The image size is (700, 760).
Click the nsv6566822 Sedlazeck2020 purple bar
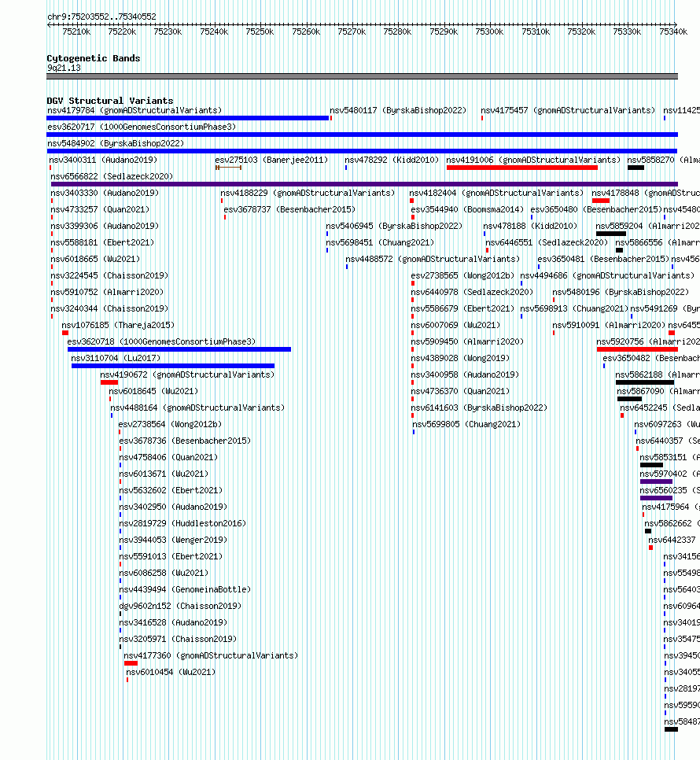(x=364, y=183)
